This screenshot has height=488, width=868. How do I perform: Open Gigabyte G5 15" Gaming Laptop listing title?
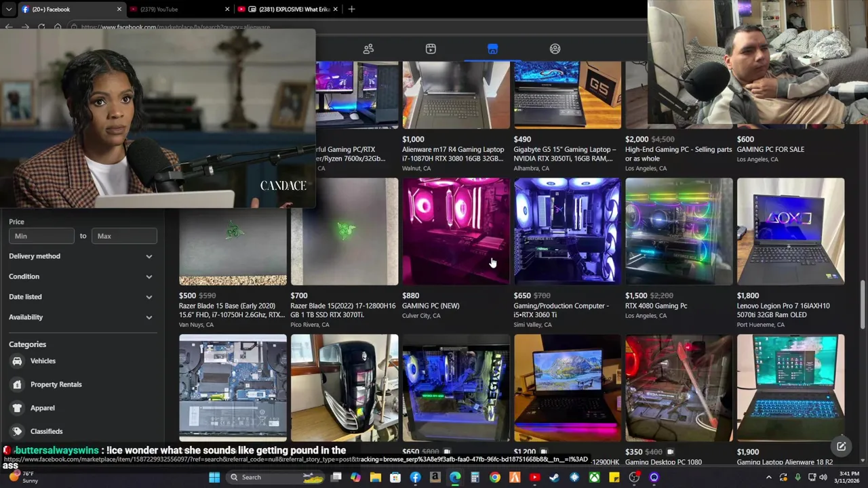(x=565, y=154)
